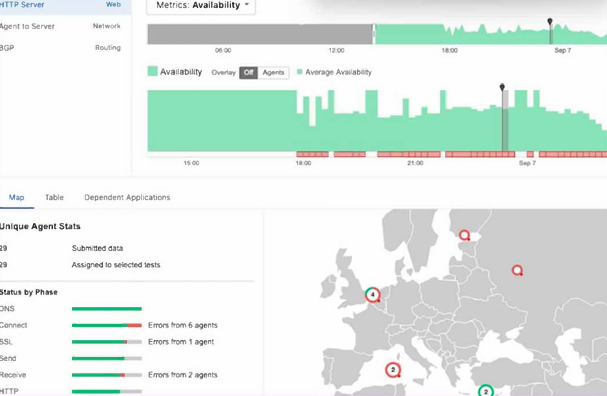
Task: Click 'Errors from 2 agents' text
Action: pos(183,375)
